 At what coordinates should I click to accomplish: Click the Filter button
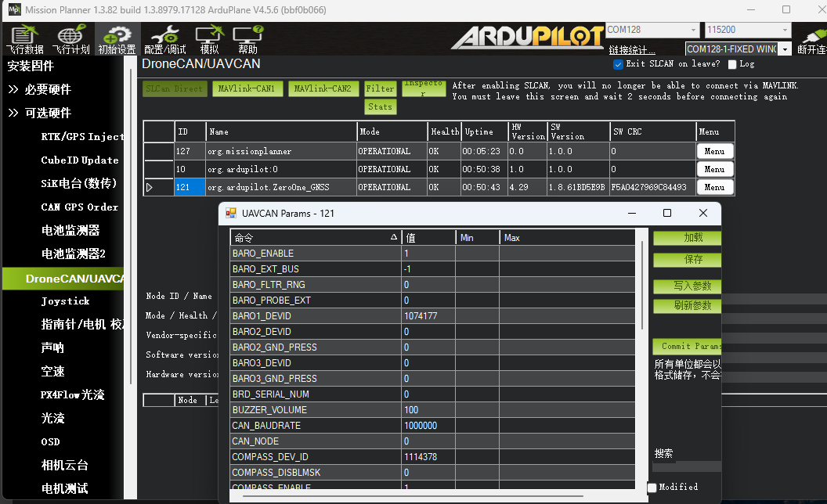click(381, 88)
